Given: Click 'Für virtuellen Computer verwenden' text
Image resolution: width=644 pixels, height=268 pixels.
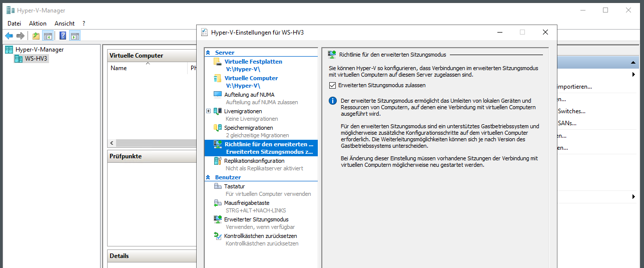Looking at the screenshot, I should (x=268, y=194).
